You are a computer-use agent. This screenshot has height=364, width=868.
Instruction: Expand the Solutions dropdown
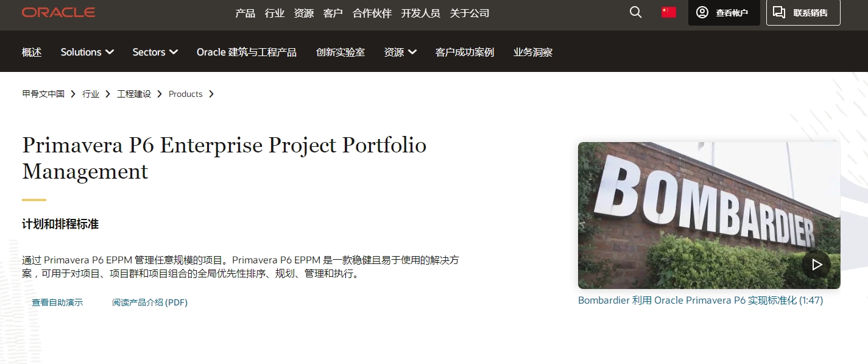click(87, 52)
